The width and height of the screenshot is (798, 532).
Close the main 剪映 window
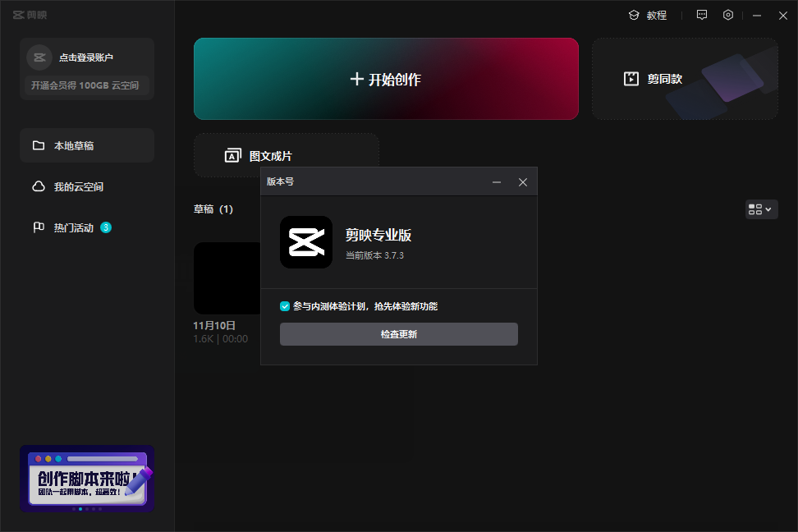pos(782,16)
